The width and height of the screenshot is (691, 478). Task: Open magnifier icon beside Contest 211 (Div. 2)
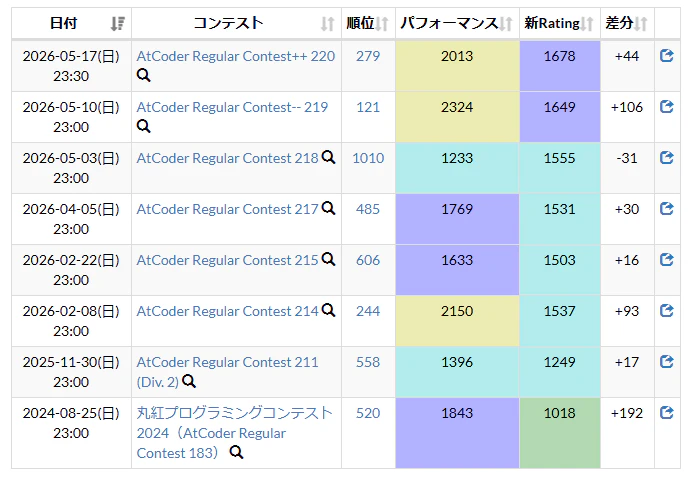[189, 381]
